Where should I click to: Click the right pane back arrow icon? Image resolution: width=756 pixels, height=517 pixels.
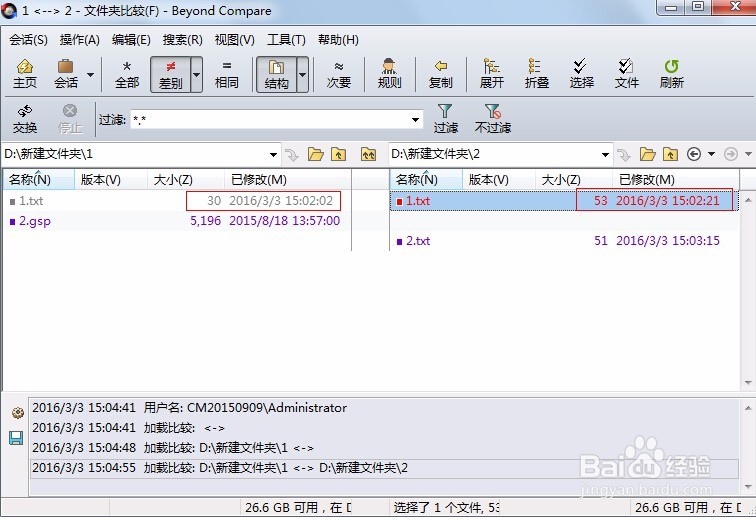click(693, 154)
